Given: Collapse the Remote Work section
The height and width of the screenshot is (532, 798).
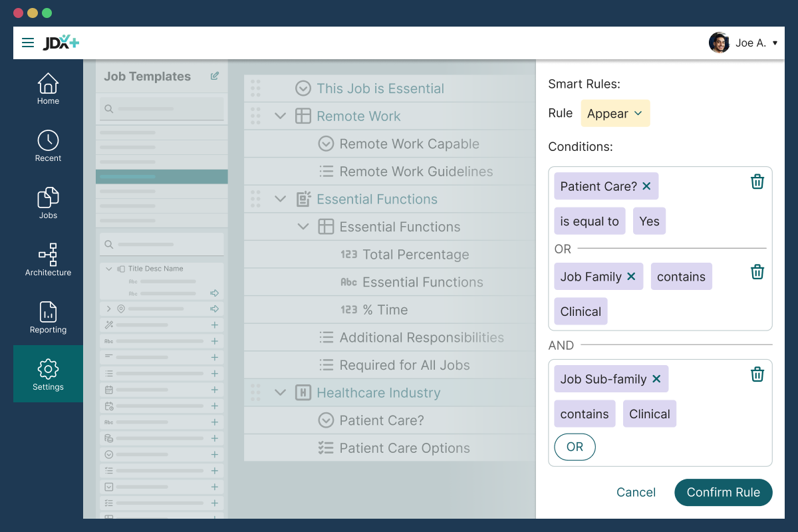Looking at the screenshot, I should tap(279, 116).
